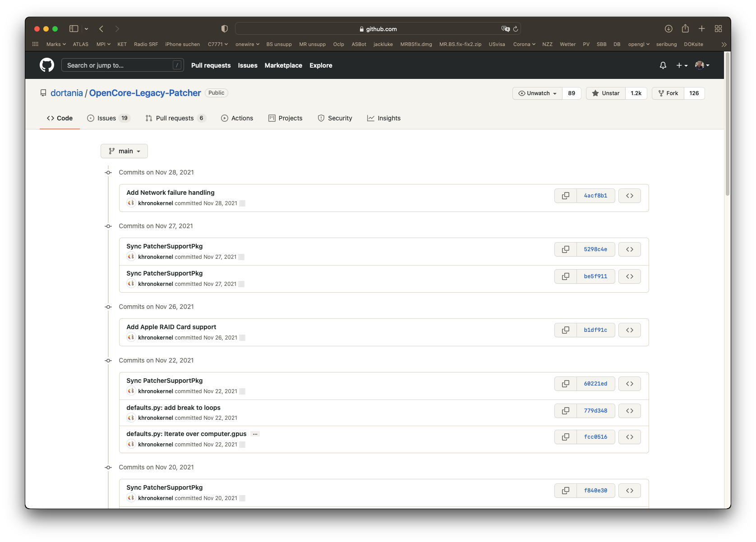The height and width of the screenshot is (542, 756).
Task: Open notifications bell
Action: (x=663, y=65)
